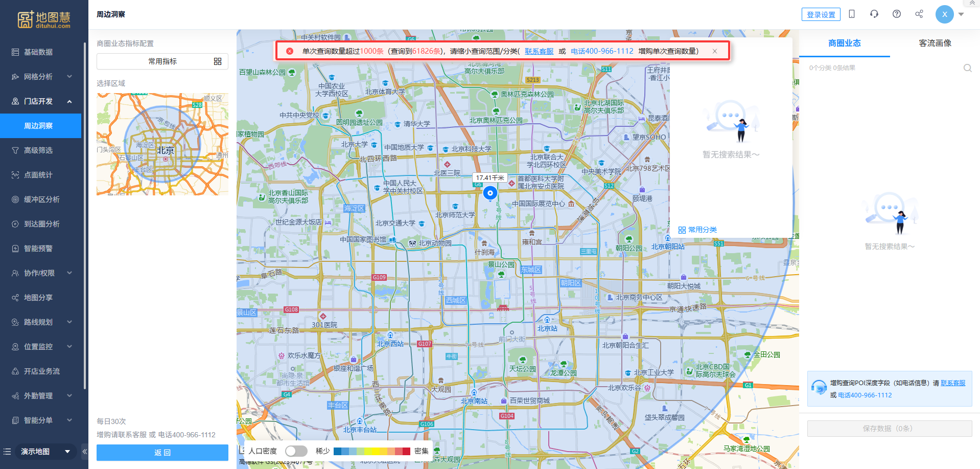This screenshot has height=469, width=980.
Task: Toggle the 人口密度 switch on
Action: point(296,451)
